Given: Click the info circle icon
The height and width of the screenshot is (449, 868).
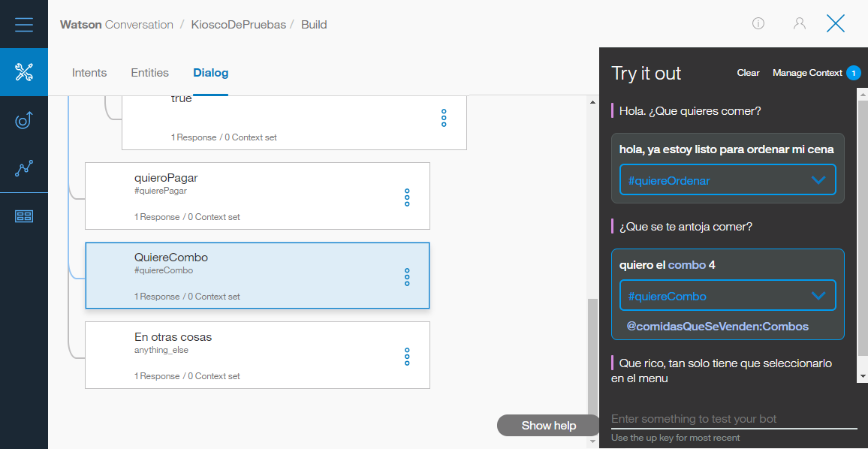Looking at the screenshot, I should point(758,23).
